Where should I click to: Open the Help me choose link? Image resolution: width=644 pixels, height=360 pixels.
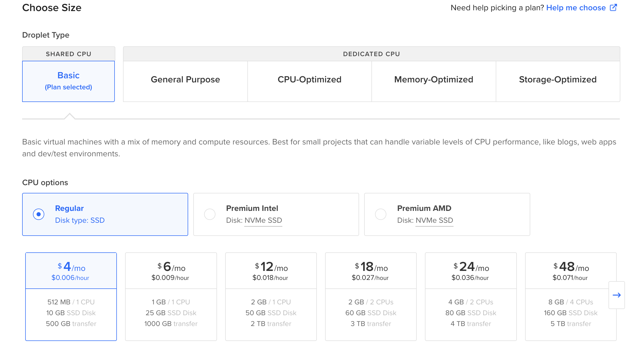pos(576,8)
